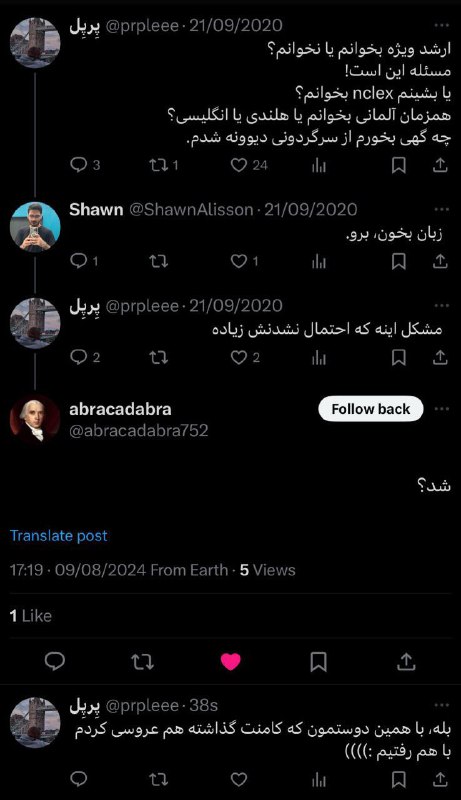This screenshot has height=800, width=461.
Task: Reply to abracadabra's main post
Action: tap(55, 661)
